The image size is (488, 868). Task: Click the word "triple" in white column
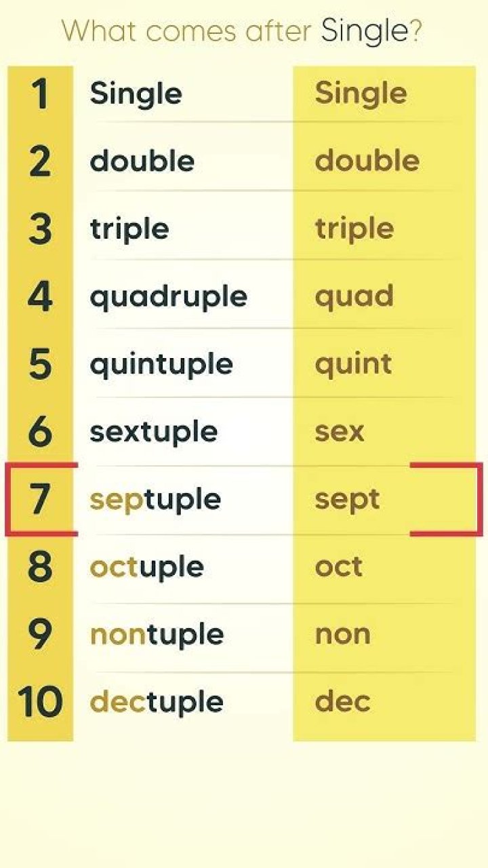click(x=129, y=229)
